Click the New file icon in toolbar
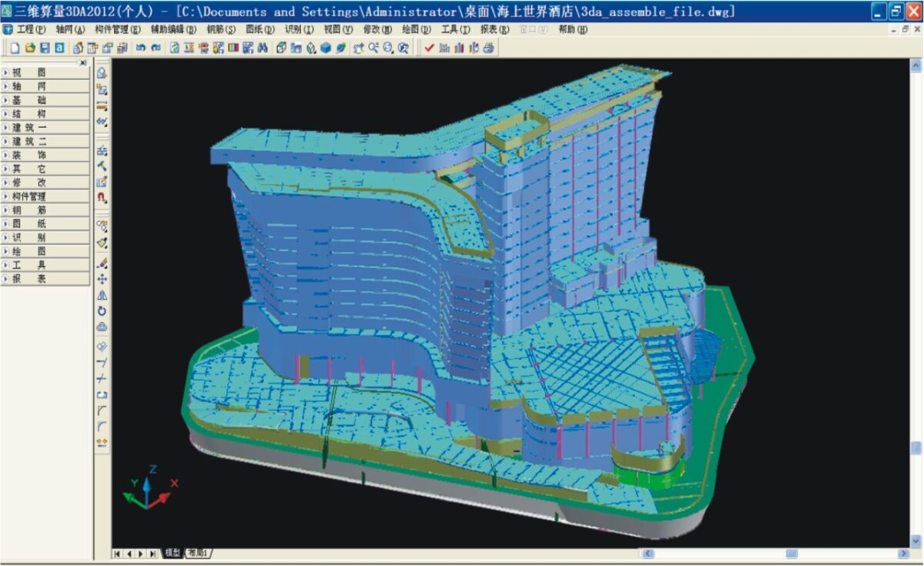The height and width of the screenshot is (566, 924). pos(15,48)
